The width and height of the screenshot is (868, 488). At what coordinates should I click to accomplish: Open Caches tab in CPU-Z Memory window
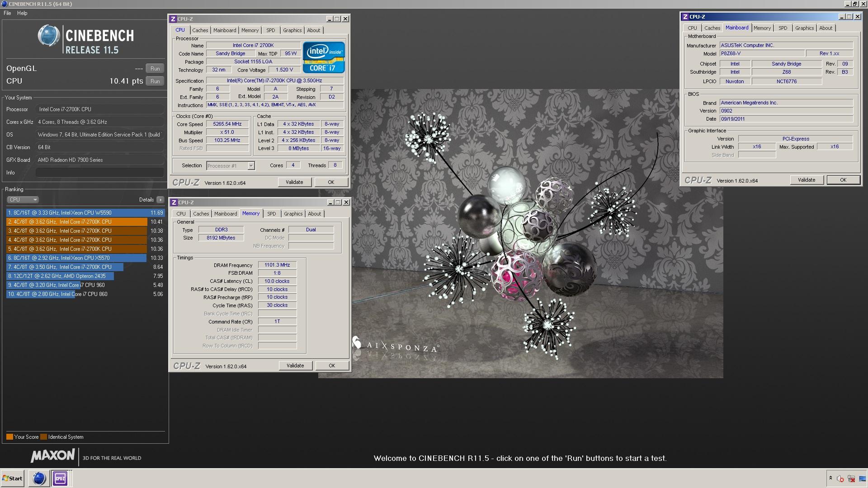pyautogui.click(x=201, y=214)
